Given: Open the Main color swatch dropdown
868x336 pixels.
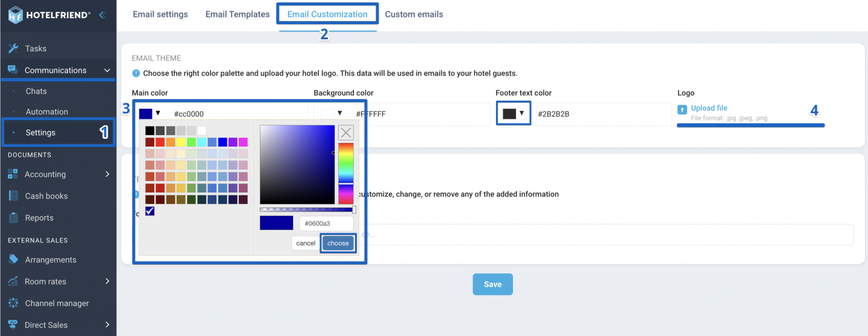Looking at the screenshot, I should (150, 113).
